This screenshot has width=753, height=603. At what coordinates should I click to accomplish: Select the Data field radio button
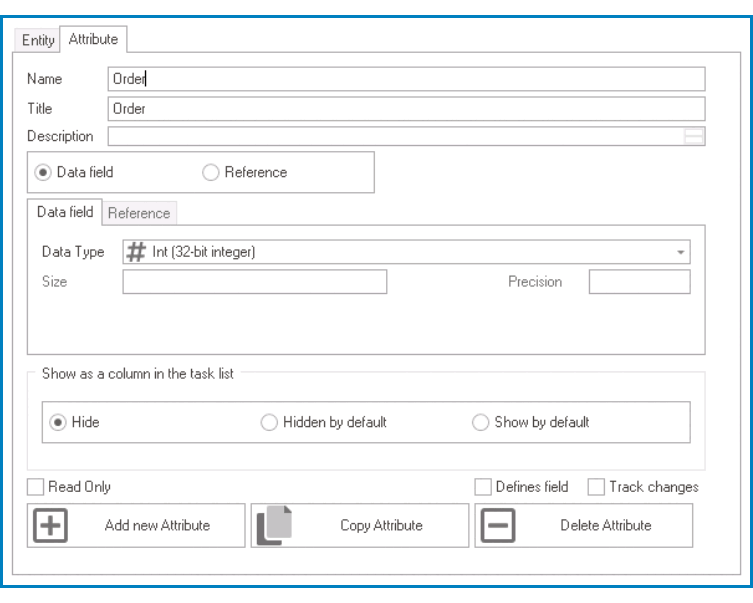coord(43,172)
